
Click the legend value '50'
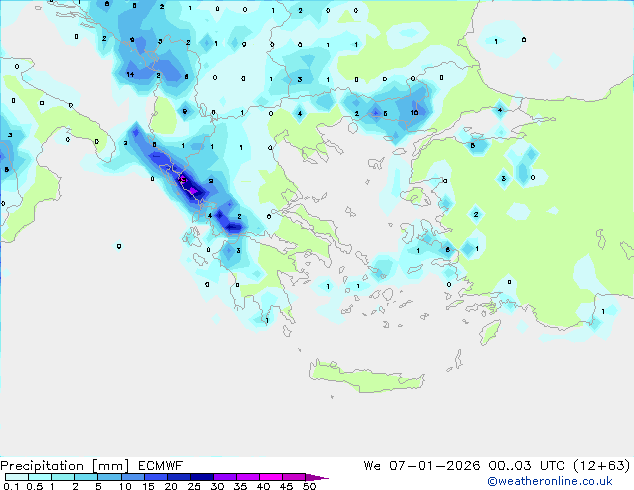point(309,486)
